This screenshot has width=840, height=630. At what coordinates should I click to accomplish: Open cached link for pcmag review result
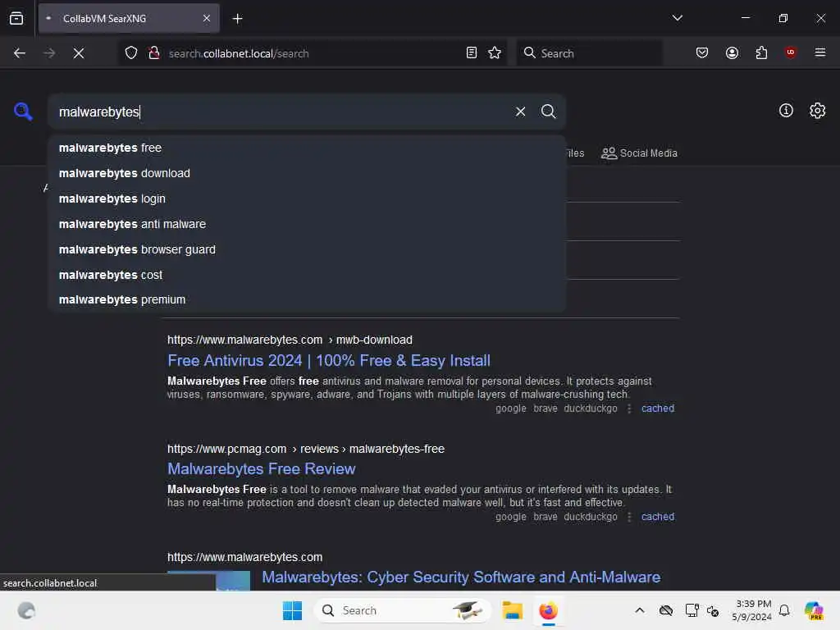[657, 517]
